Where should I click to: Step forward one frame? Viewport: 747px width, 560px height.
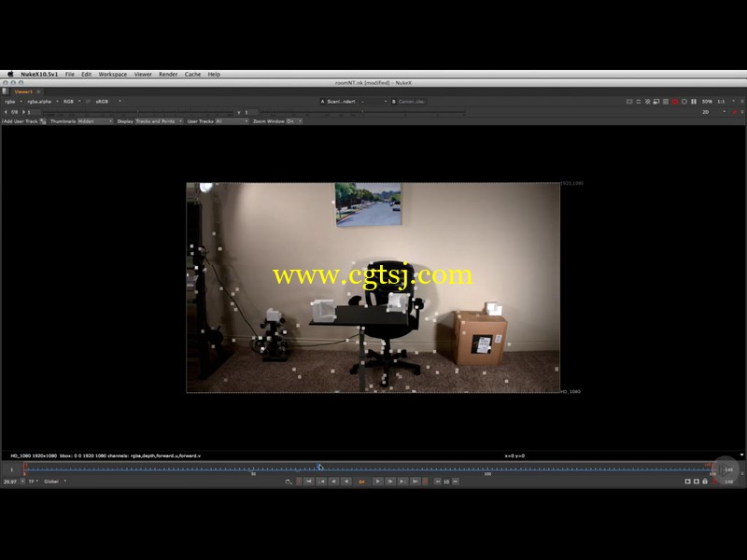click(389, 482)
